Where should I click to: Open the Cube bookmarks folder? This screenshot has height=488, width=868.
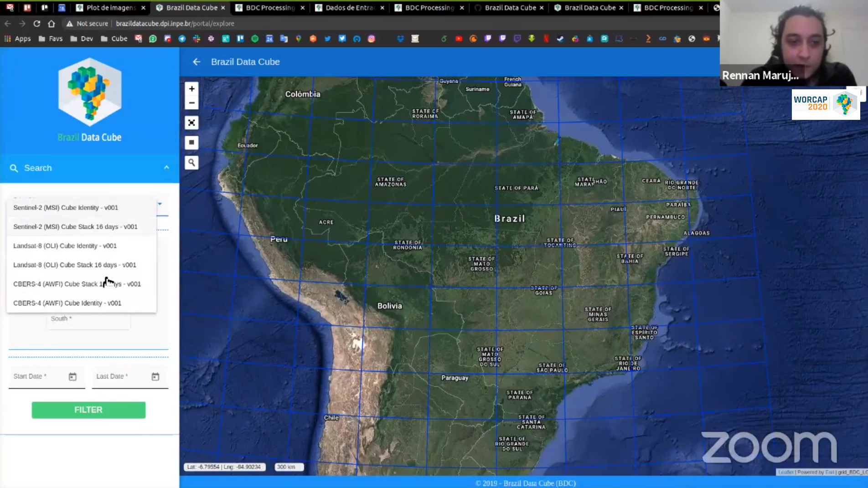click(x=114, y=39)
